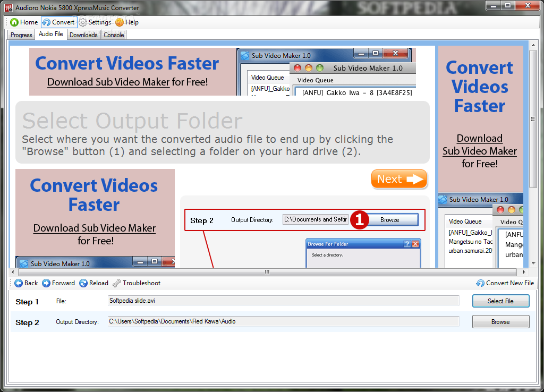Reload the instruction page
Image resolution: width=544 pixels, height=392 pixels.
pyautogui.click(x=93, y=283)
